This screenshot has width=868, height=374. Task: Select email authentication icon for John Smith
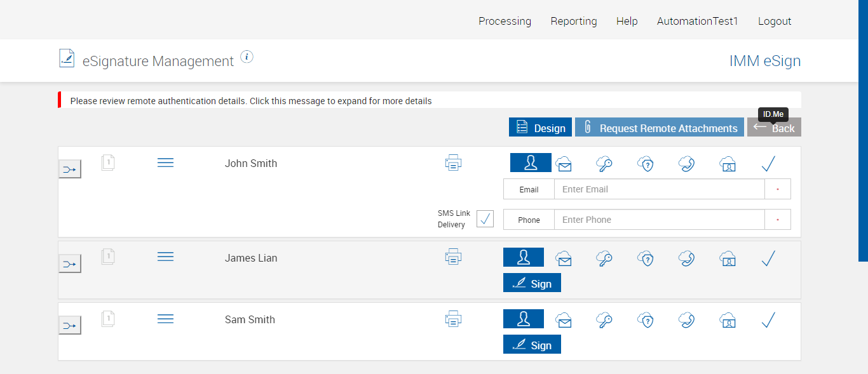[x=564, y=164]
